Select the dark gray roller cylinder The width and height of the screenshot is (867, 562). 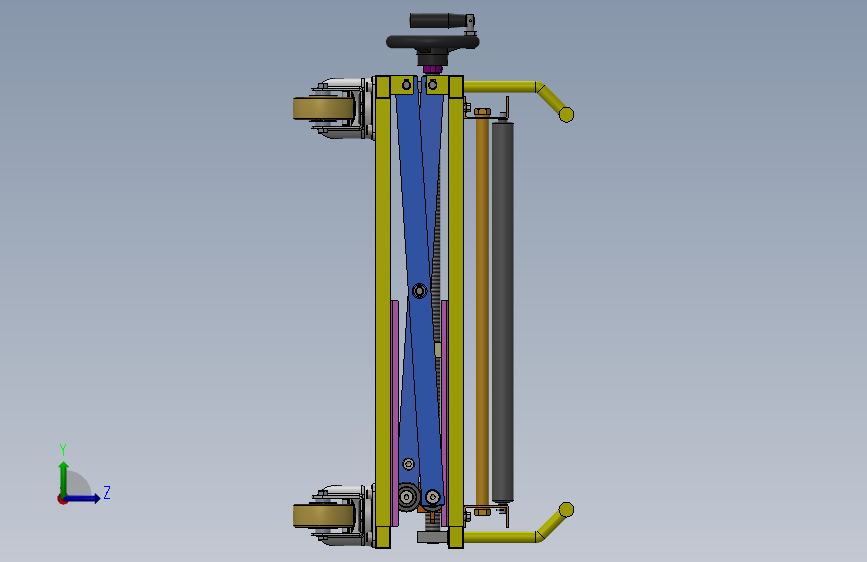click(x=503, y=313)
